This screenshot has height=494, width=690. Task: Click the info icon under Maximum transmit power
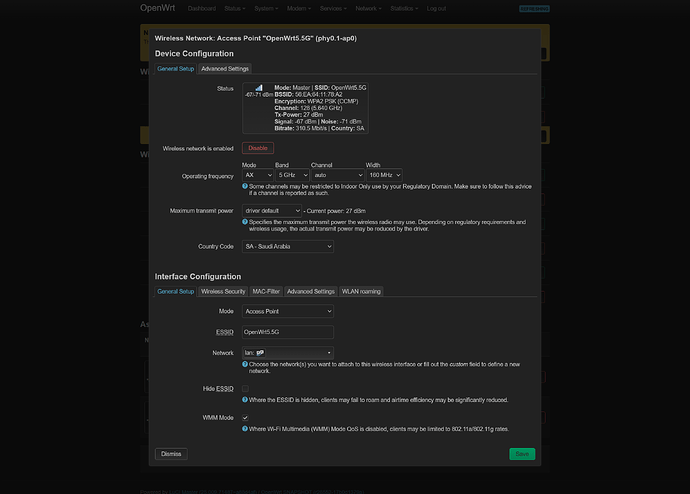(x=245, y=222)
